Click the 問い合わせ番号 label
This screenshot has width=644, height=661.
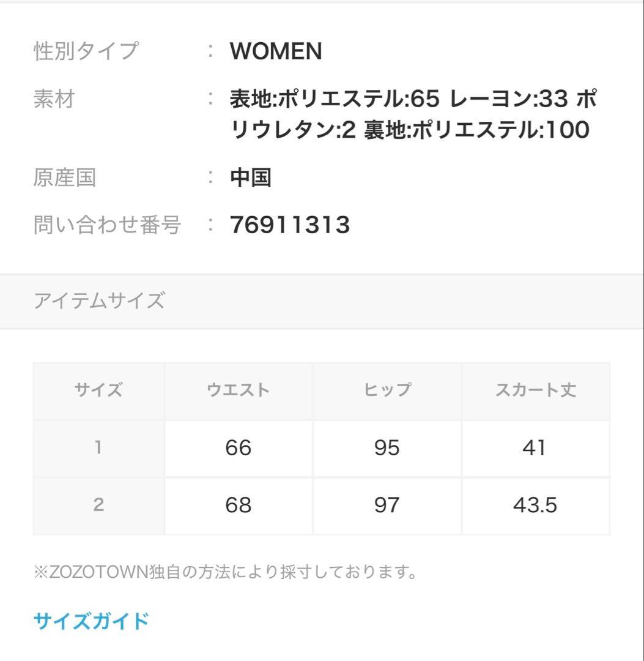point(107,225)
